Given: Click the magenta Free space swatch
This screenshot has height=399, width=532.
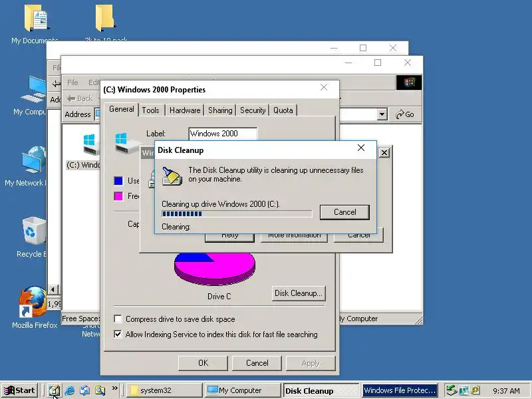Looking at the screenshot, I should (x=118, y=196).
